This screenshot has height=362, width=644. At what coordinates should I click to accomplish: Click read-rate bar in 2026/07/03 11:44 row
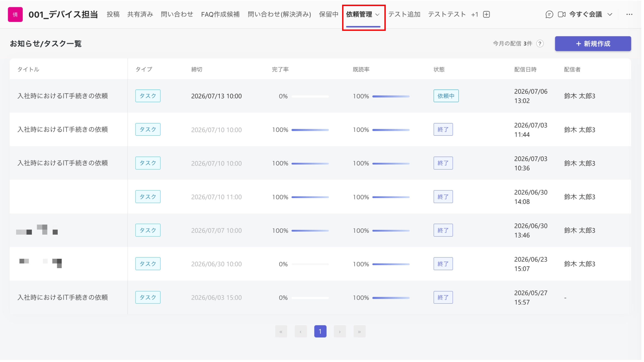[x=391, y=130]
